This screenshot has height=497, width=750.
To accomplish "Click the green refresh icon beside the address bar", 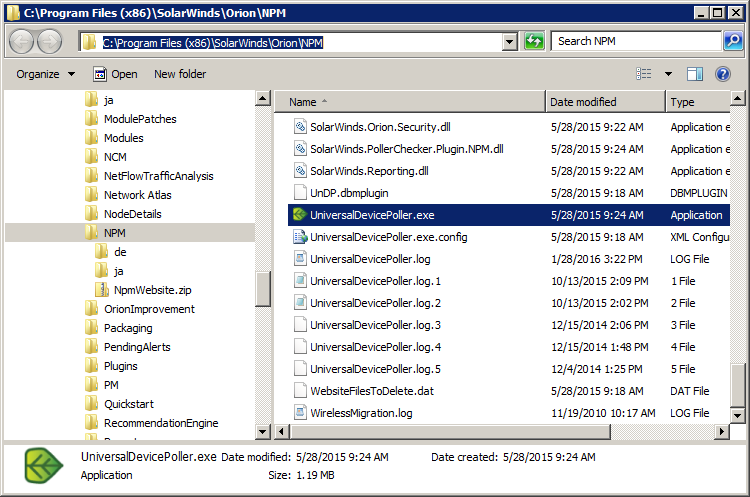I will coord(534,42).
